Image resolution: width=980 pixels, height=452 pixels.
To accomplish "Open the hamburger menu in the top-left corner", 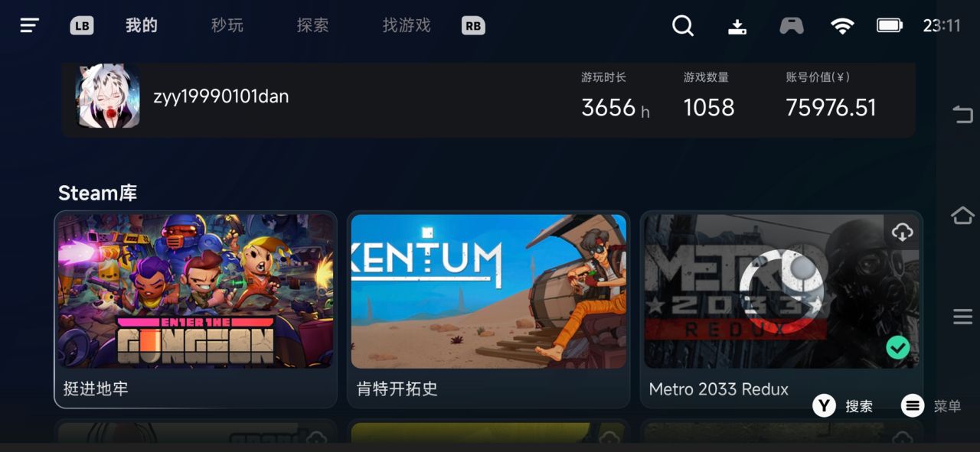I will coord(29,25).
